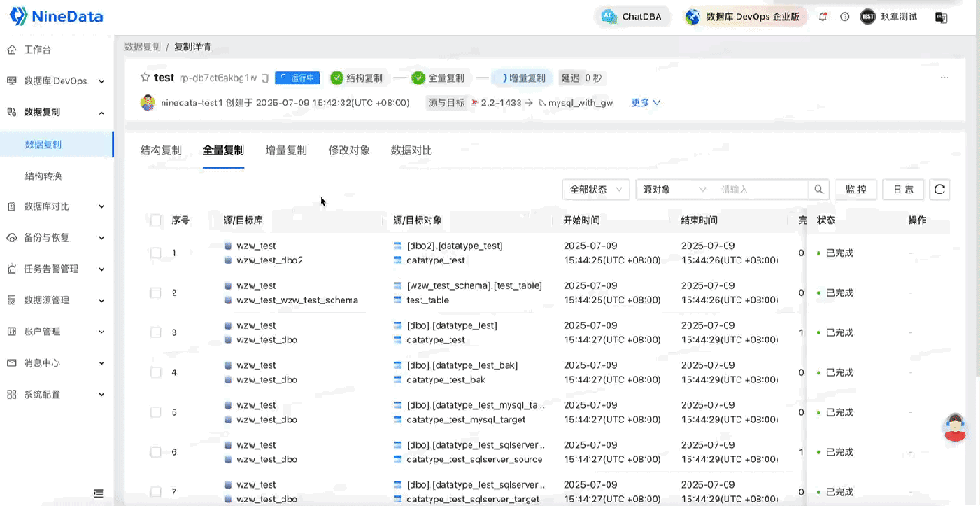Click the 玖章测试 user avatar
This screenshot has width=980, height=506.
pos(866,17)
